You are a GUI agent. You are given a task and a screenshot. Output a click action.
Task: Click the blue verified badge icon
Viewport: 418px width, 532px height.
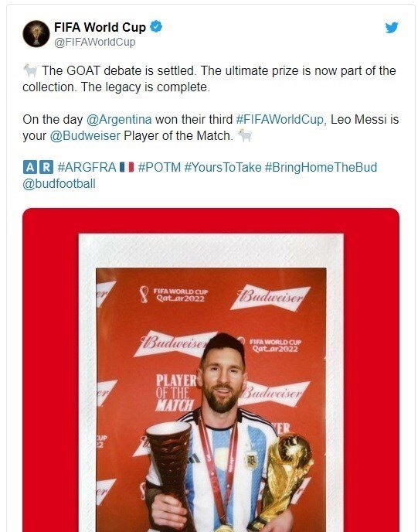[x=156, y=26]
